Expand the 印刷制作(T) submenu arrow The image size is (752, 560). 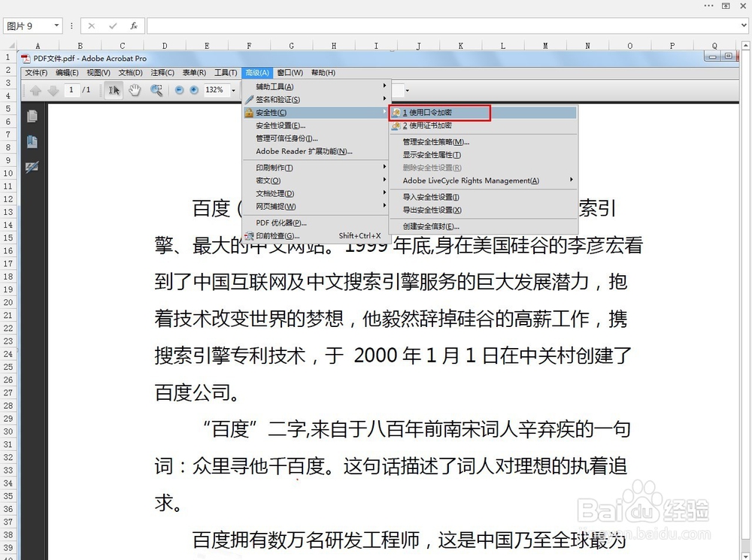coord(384,167)
